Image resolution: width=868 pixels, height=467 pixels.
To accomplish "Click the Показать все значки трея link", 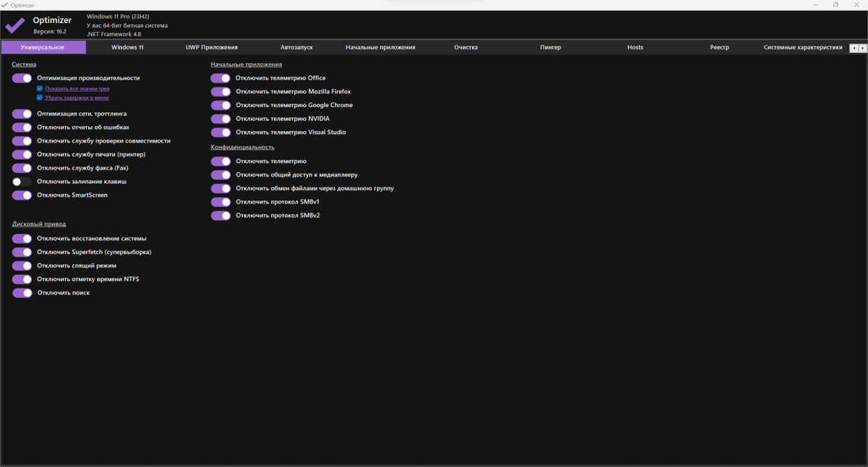I will 77,89.
